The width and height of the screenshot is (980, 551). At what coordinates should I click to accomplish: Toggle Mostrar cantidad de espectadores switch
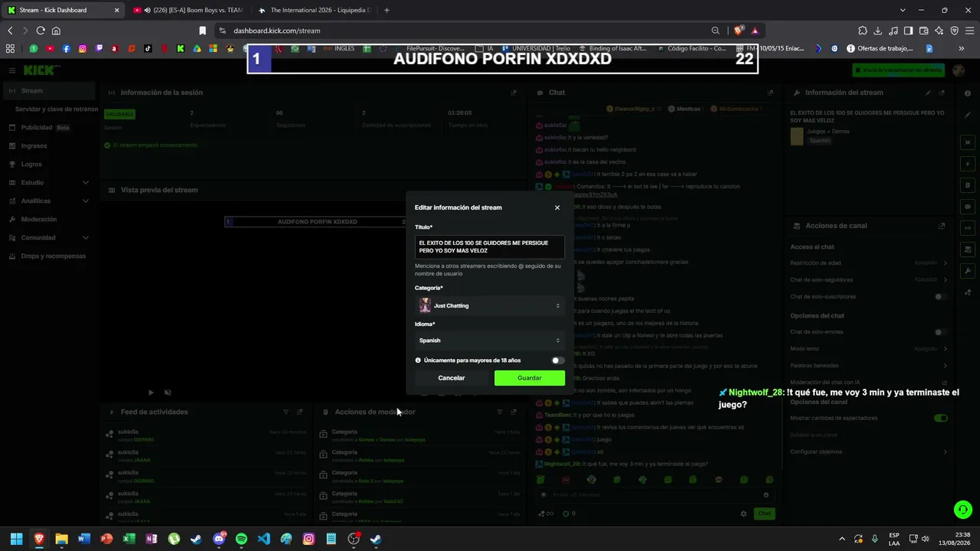pyautogui.click(x=941, y=418)
